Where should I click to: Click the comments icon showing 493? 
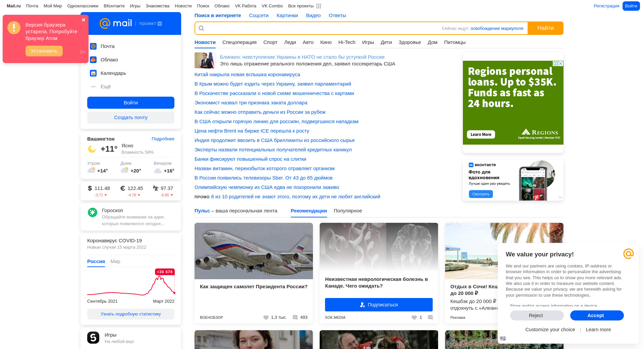(295, 317)
